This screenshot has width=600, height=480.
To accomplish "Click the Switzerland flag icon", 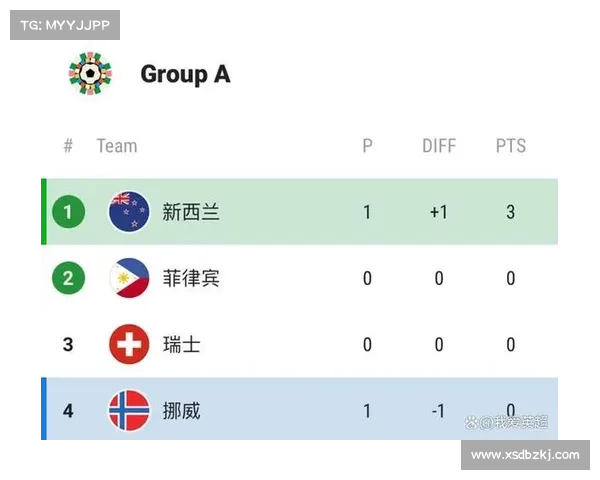I will [129, 344].
